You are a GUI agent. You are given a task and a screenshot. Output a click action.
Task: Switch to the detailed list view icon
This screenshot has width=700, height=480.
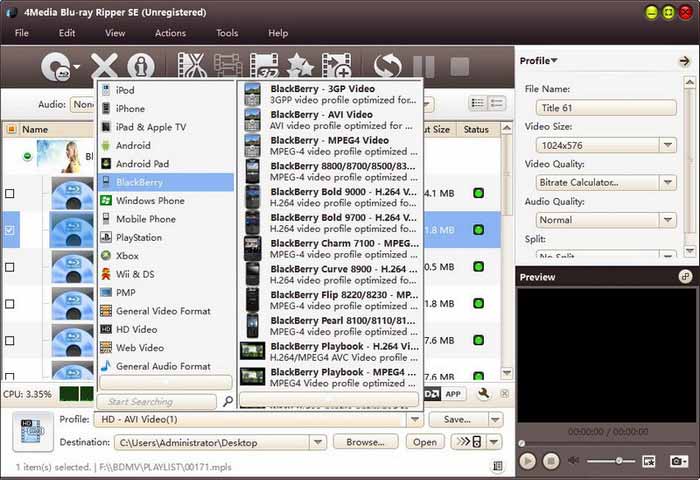coord(478,104)
